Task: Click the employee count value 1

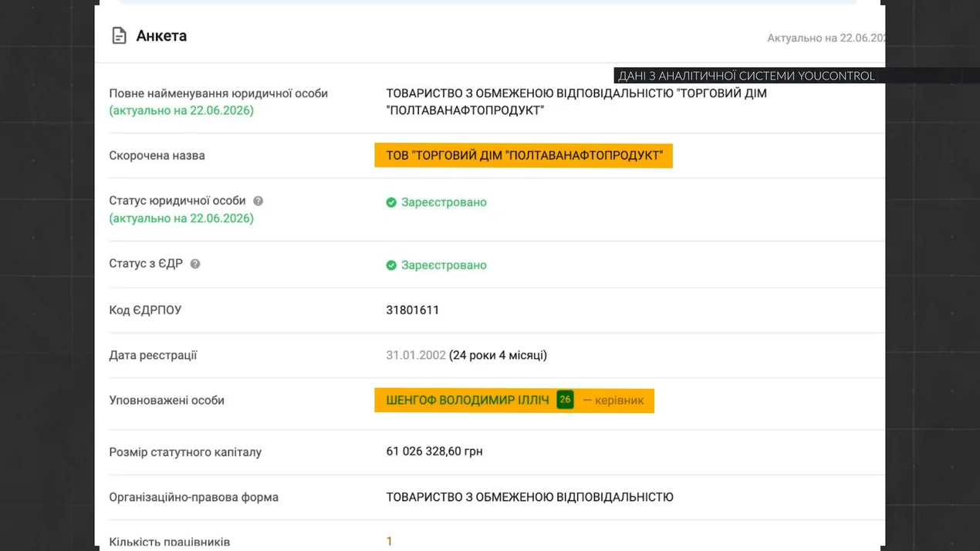Action: click(x=389, y=542)
